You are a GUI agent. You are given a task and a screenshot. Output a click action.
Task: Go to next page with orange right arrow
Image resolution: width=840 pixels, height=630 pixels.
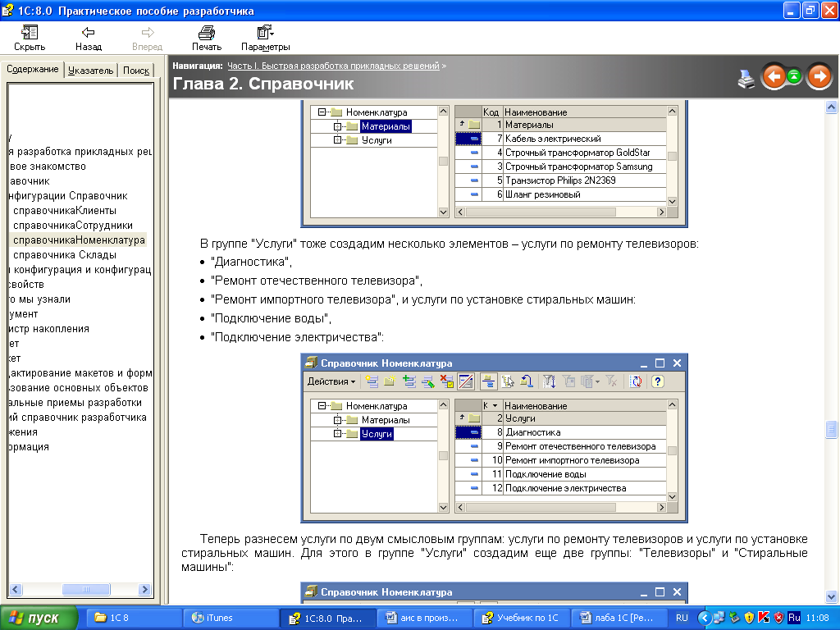coord(819,77)
